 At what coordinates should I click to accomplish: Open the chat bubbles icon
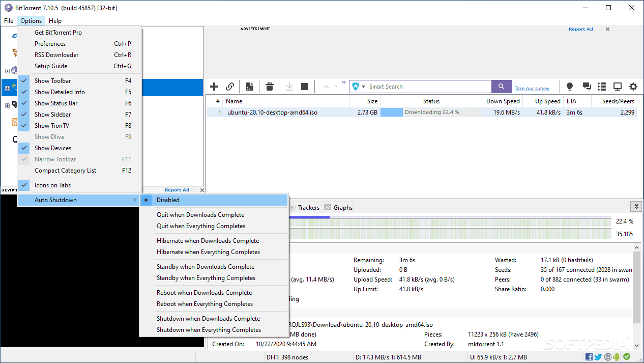[x=587, y=87]
